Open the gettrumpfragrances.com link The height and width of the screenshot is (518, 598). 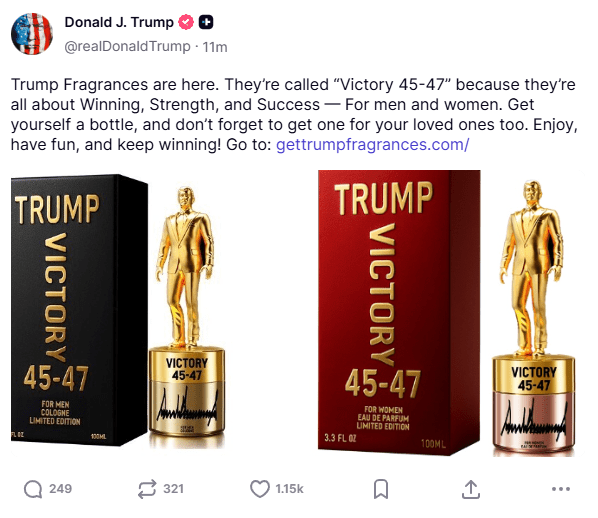(x=372, y=145)
